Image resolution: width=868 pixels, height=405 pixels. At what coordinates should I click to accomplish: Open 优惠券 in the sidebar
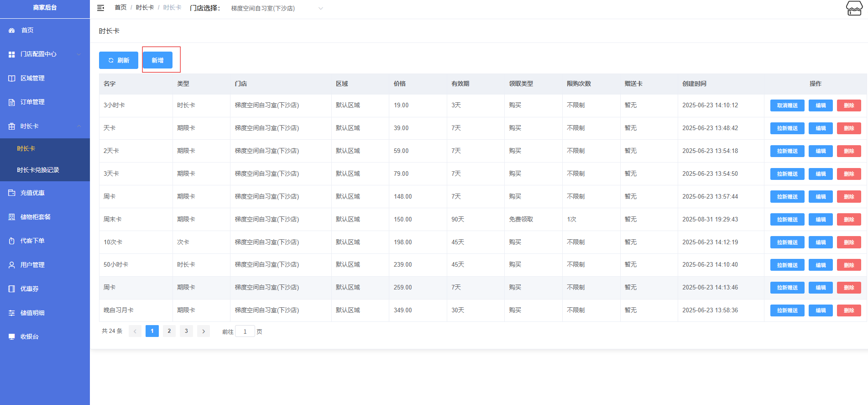point(29,289)
